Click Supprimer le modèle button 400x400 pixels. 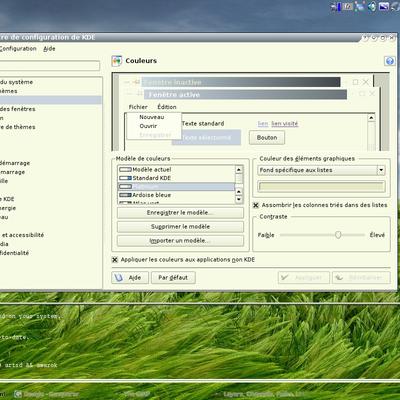pyautogui.click(x=180, y=227)
